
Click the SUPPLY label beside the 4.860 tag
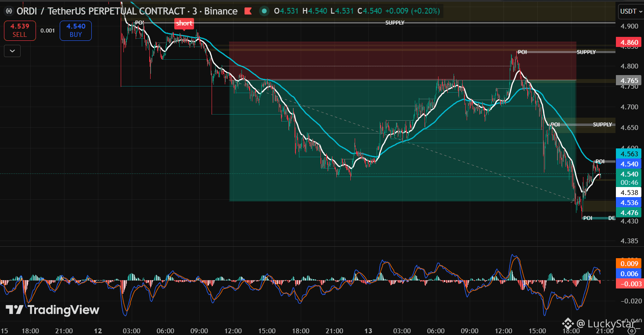[x=586, y=52]
